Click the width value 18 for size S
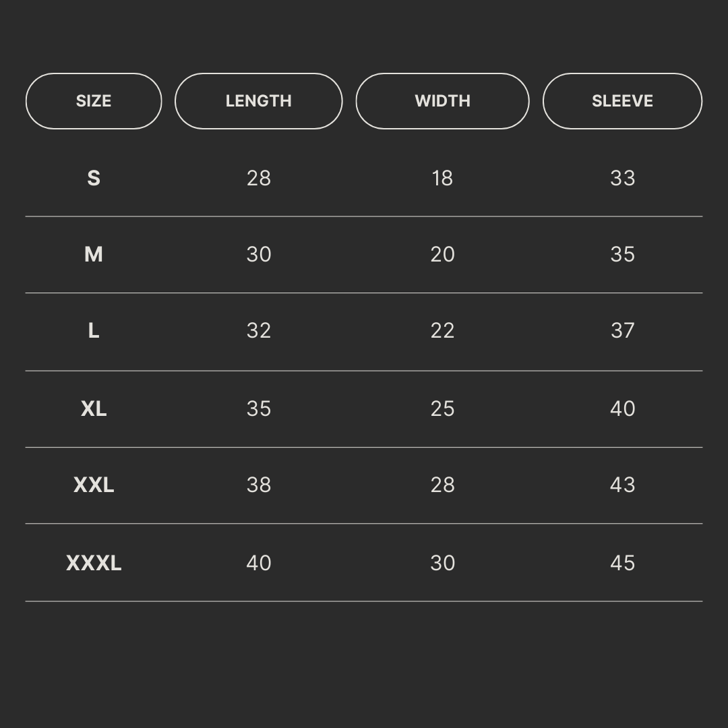This screenshot has width=728, height=728. point(442,178)
